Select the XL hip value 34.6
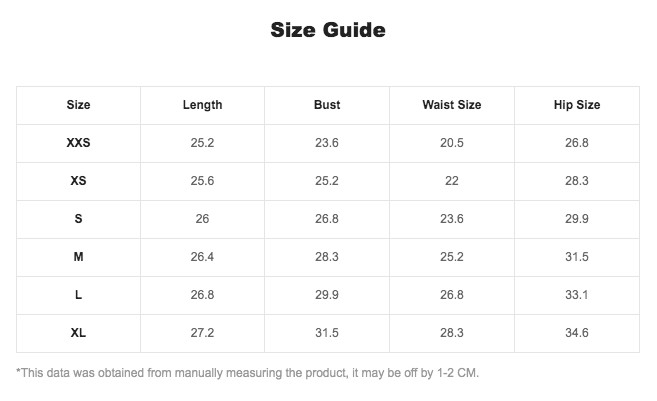The width and height of the screenshot is (657, 401). click(577, 333)
